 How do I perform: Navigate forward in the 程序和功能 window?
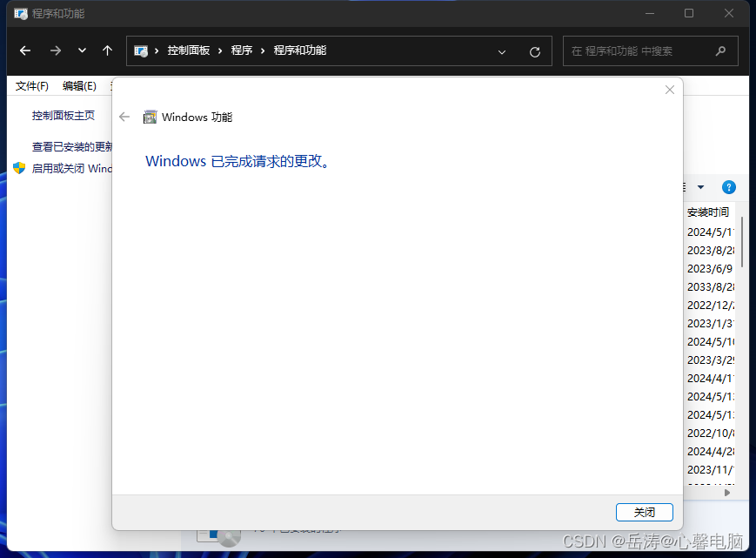[56, 50]
